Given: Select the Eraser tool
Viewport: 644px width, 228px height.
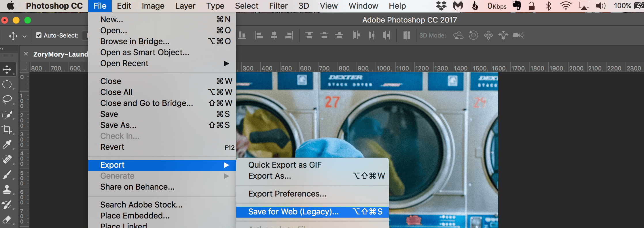Looking at the screenshot, I should (x=7, y=220).
